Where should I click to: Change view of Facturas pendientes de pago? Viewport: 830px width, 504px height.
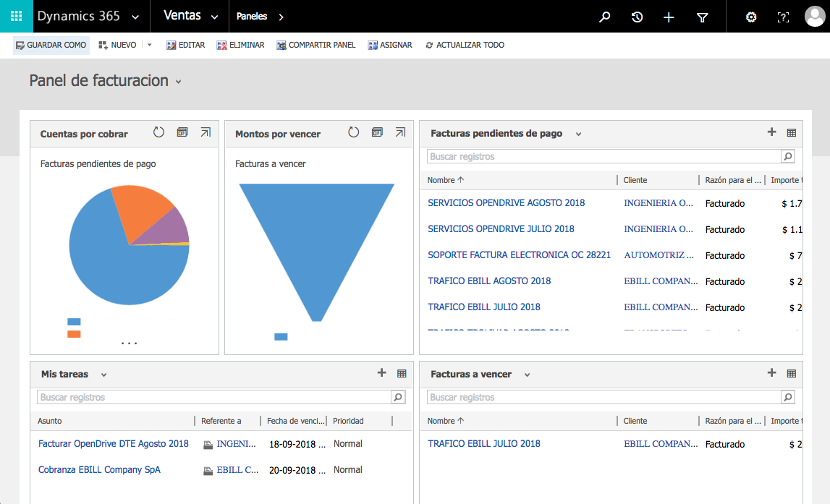pos(579,134)
